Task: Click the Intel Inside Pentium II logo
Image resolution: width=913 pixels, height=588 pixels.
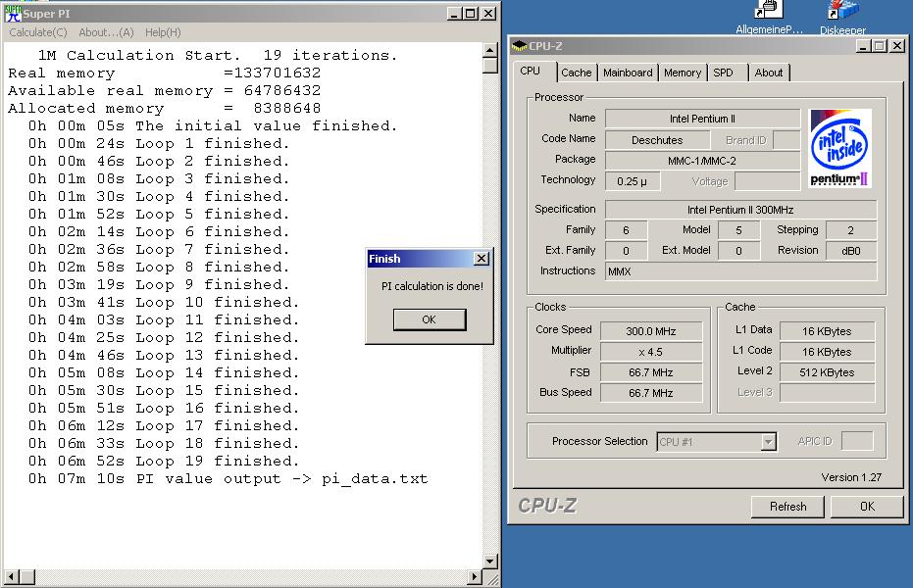Action: [x=839, y=148]
